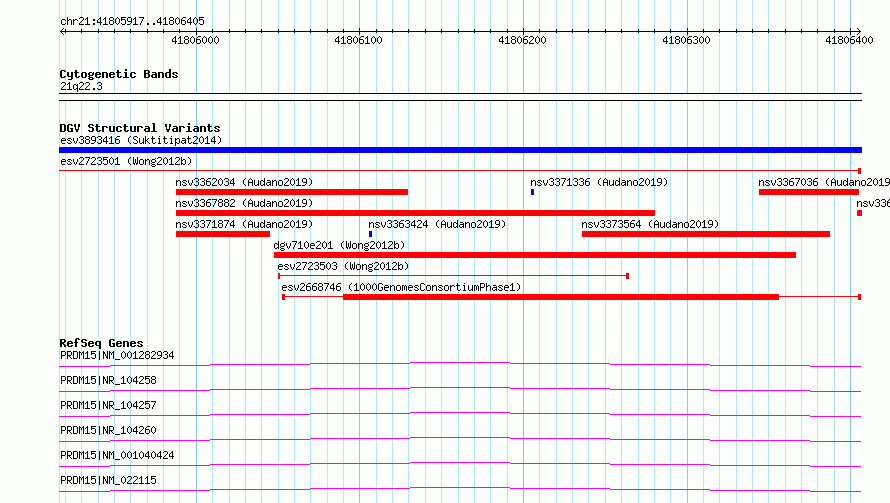Click the chr21:41805917..41806405 location label
Viewport: 890px width, 503px height.
coord(132,21)
